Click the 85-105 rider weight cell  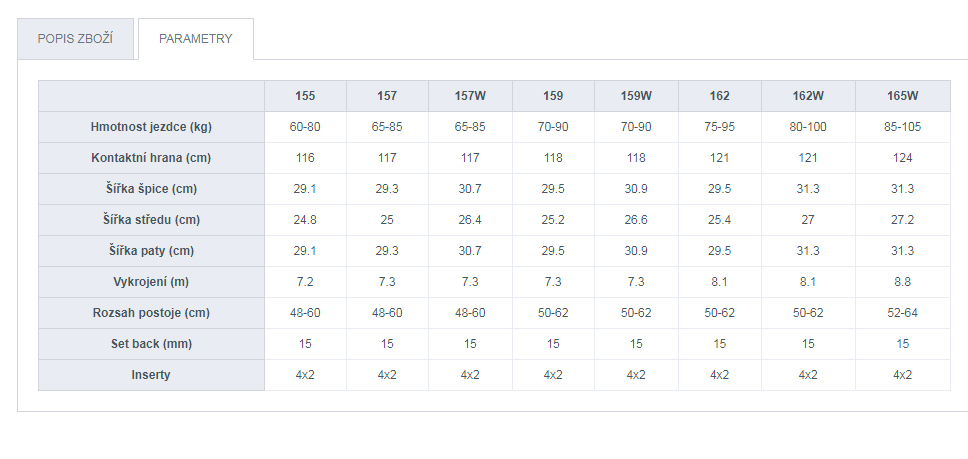tap(902, 127)
